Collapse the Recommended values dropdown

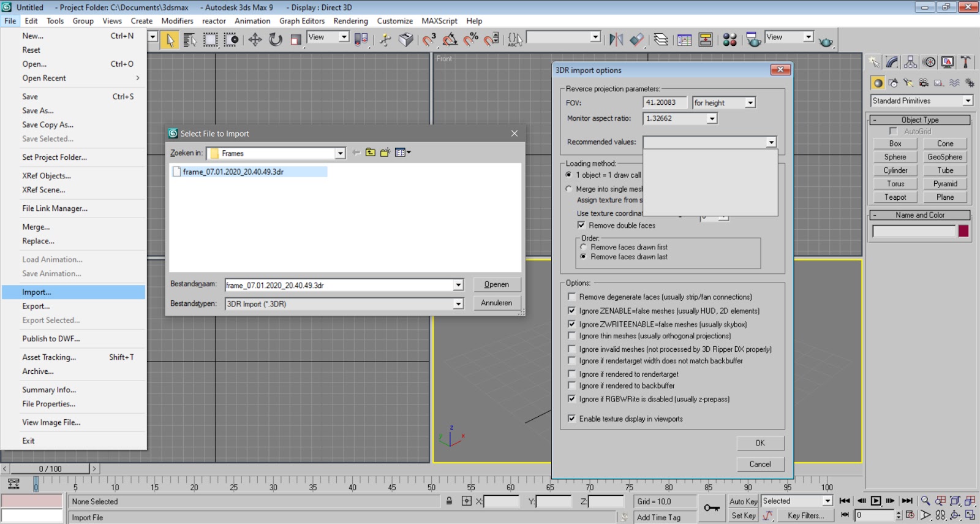pos(771,142)
